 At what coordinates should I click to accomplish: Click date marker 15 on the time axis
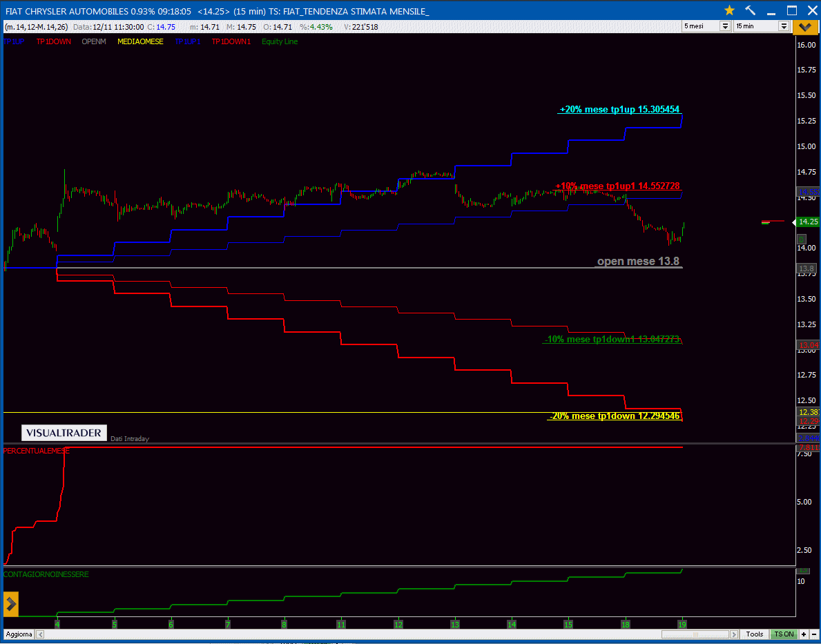click(x=568, y=625)
